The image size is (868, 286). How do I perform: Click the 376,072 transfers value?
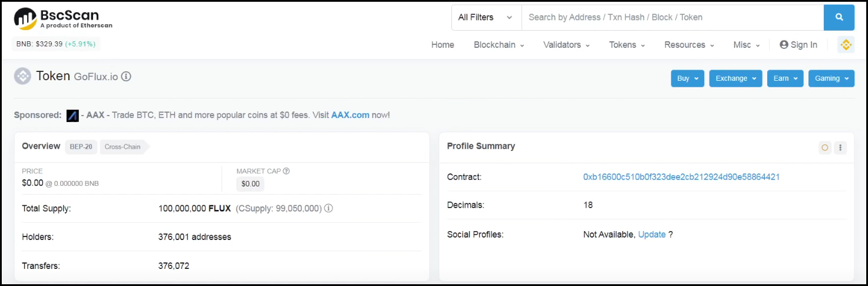[x=174, y=266]
